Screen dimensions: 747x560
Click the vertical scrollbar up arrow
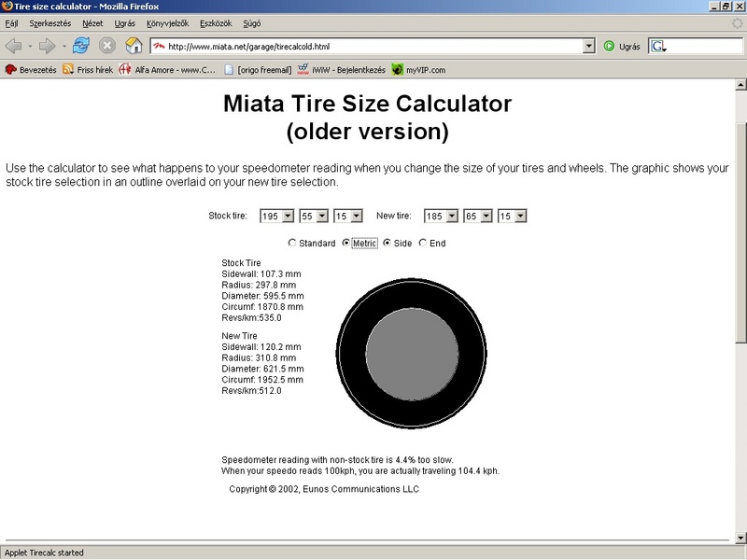740,85
